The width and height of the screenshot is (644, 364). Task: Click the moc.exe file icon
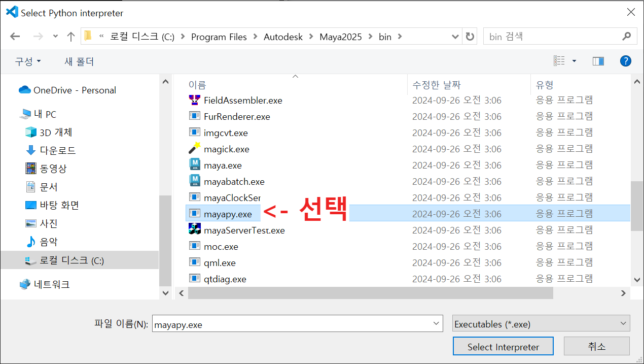[x=195, y=246]
